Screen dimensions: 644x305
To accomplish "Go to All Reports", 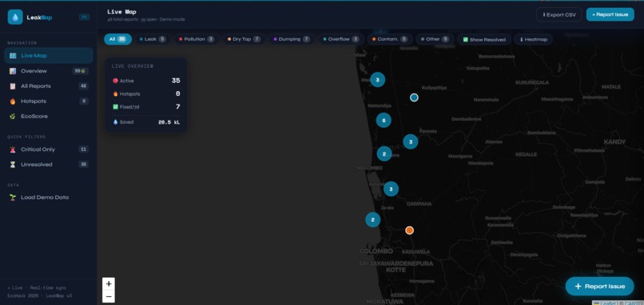I will coord(49,86).
